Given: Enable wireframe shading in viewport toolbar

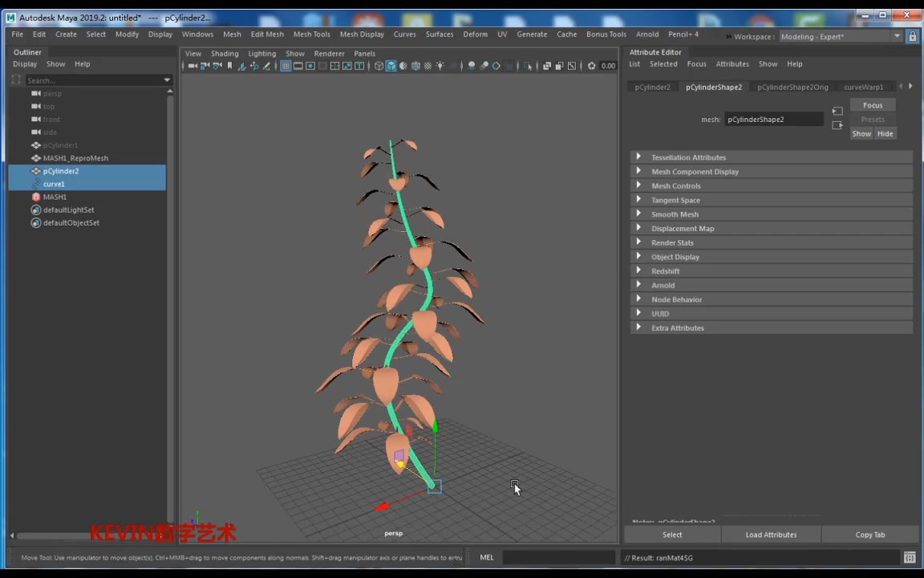Looking at the screenshot, I should click(379, 67).
